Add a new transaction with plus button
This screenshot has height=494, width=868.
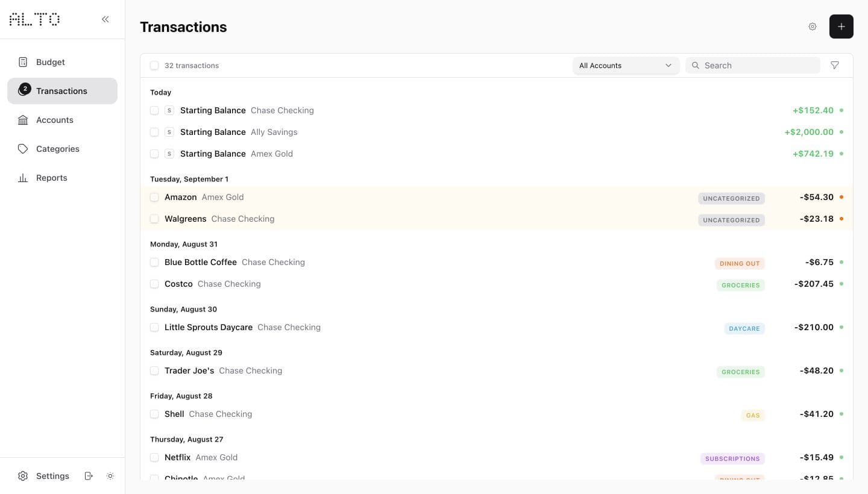(x=841, y=27)
